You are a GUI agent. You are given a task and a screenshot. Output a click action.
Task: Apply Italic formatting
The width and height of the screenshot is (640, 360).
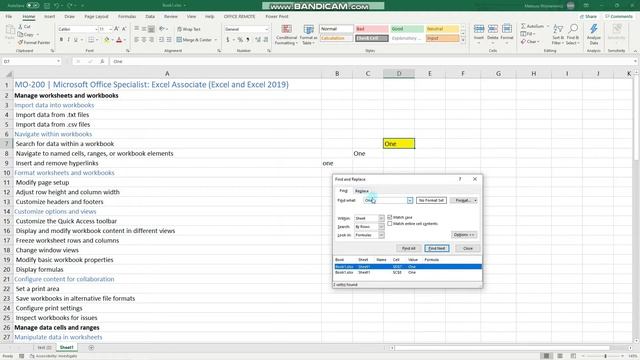click(68, 40)
